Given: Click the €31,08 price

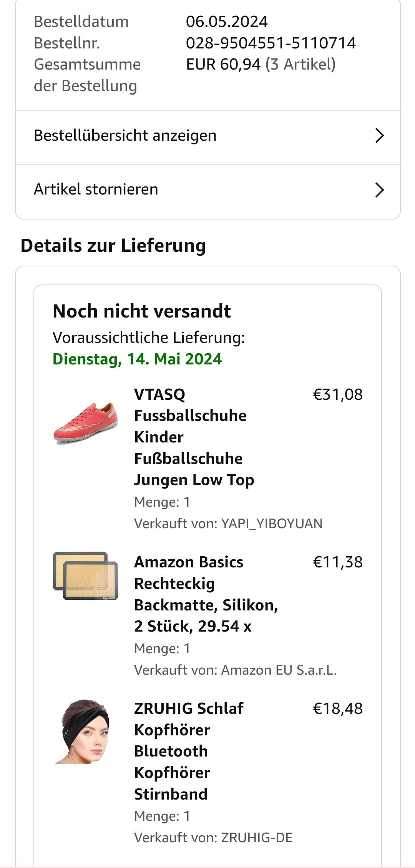Looking at the screenshot, I should (338, 395).
